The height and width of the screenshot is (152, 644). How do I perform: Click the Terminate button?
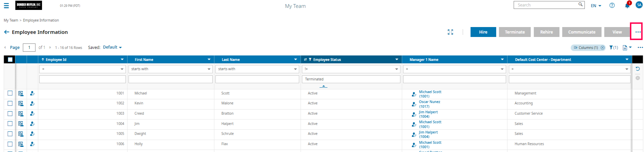pos(515,32)
